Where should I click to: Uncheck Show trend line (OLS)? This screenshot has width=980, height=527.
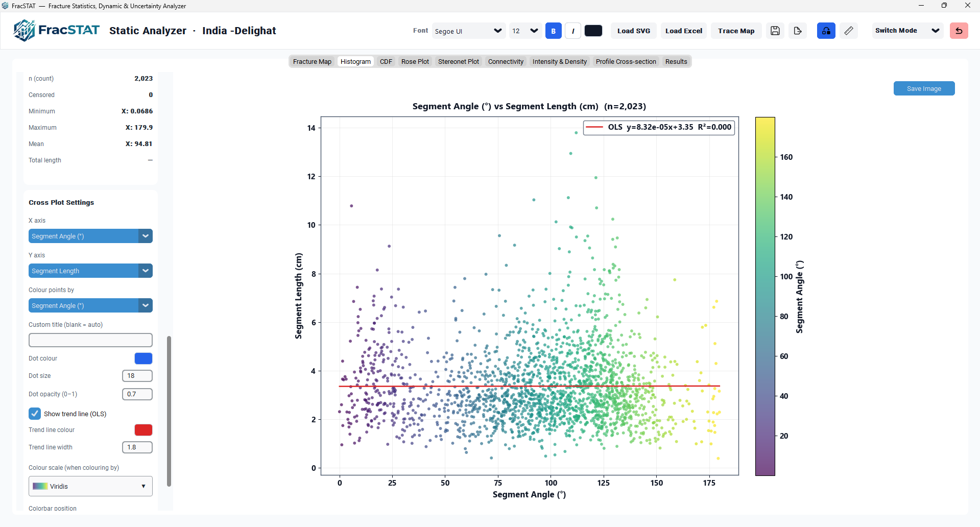[35, 414]
